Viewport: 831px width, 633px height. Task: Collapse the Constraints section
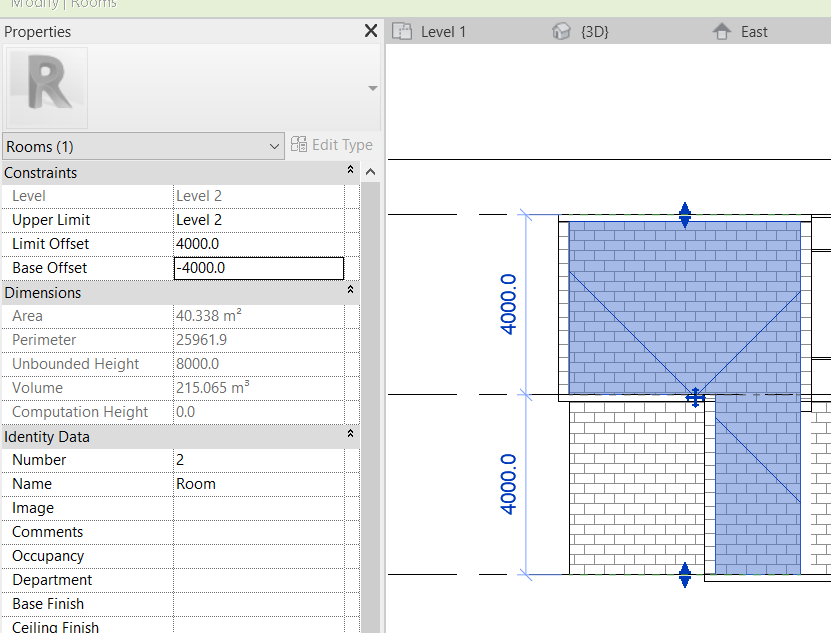tap(350, 170)
